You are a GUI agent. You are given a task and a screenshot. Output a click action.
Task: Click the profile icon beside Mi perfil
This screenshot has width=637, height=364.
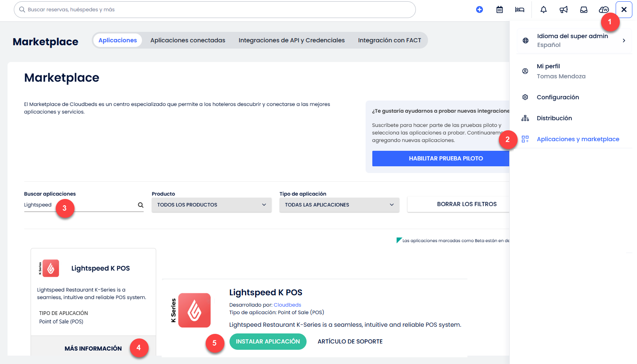[x=525, y=71]
